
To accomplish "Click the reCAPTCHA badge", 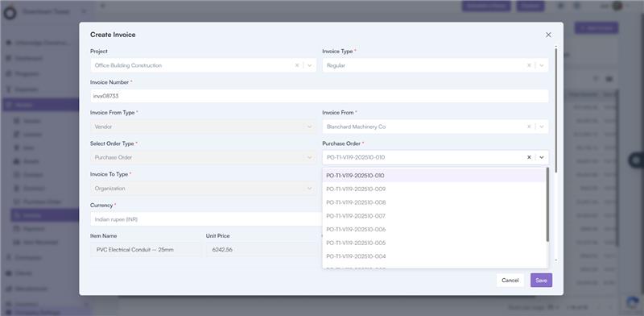I will (x=633, y=303).
